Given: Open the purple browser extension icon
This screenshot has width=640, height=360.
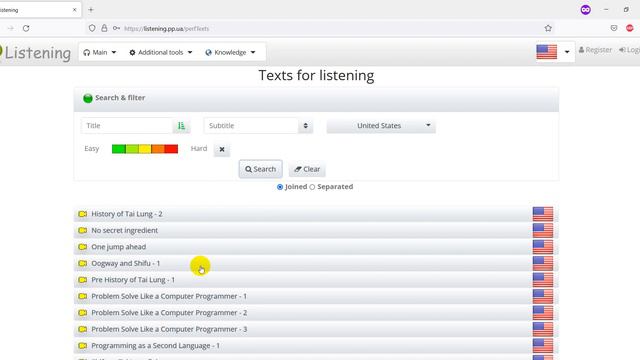Looking at the screenshot, I should pos(585,10).
